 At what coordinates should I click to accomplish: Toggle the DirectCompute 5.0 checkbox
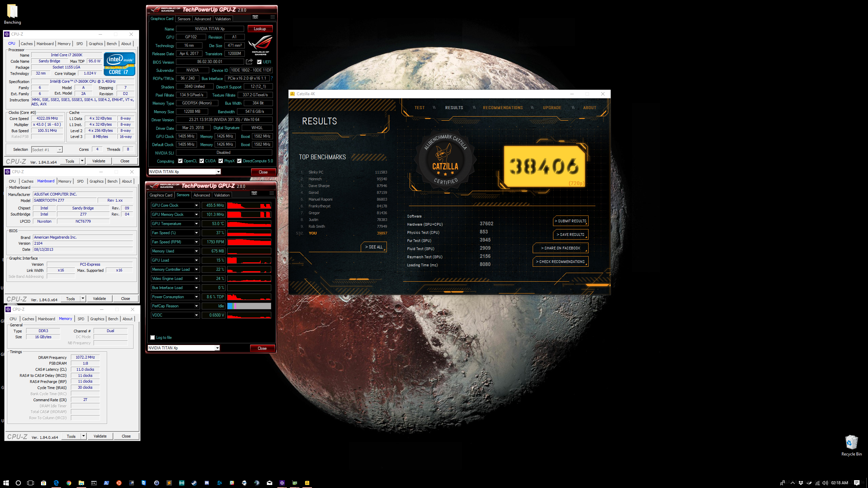pos(239,161)
